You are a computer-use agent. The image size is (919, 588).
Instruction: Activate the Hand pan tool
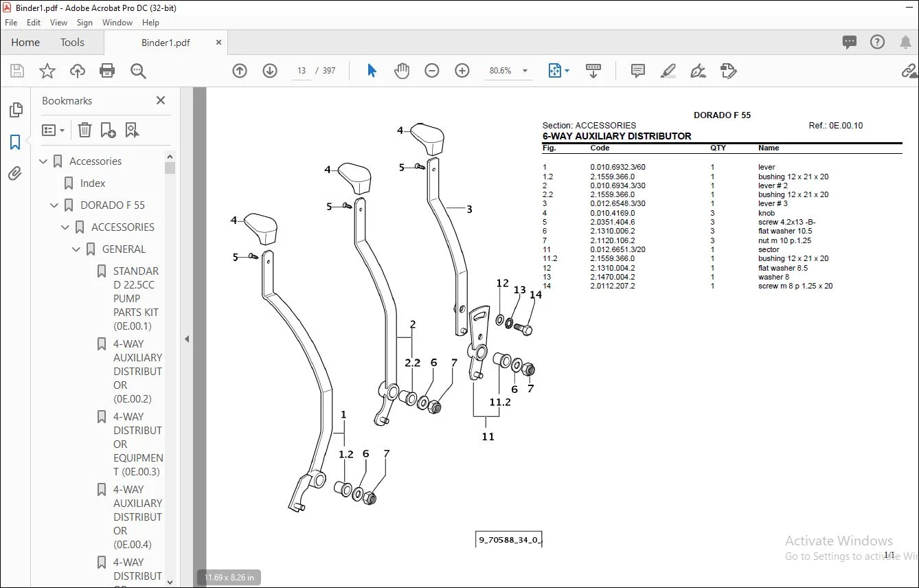click(x=402, y=71)
